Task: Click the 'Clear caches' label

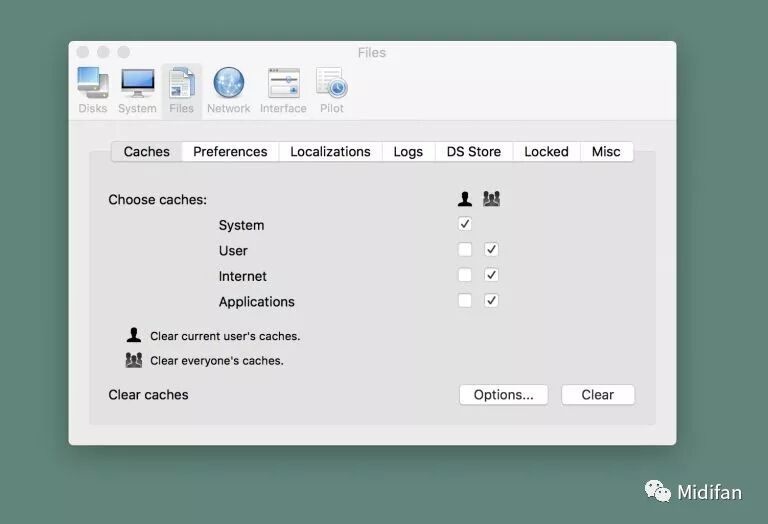Action: [x=148, y=395]
